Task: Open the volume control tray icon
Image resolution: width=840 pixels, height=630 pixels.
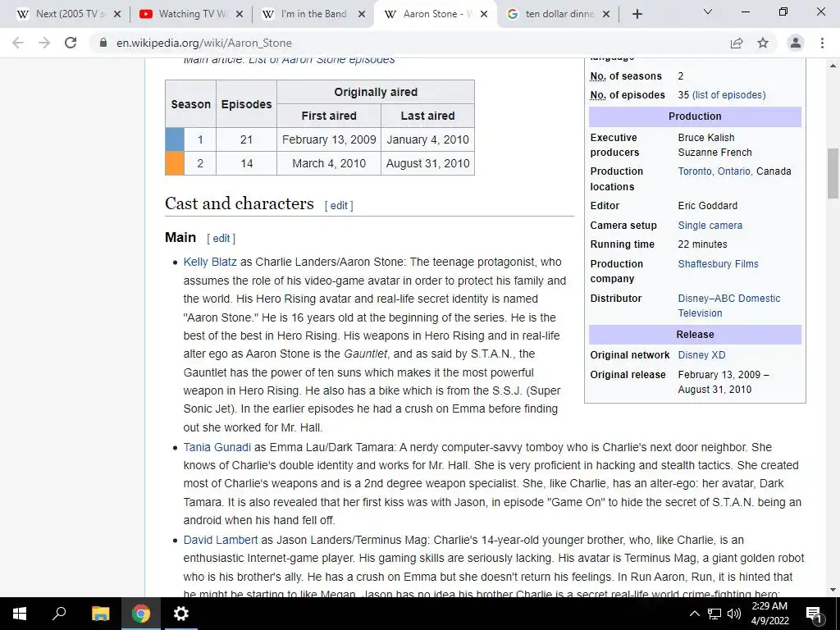Action: pyautogui.click(x=734, y=614)
